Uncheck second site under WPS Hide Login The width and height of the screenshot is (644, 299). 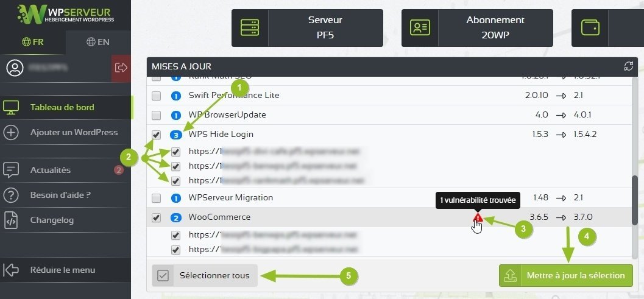[176, 166]
